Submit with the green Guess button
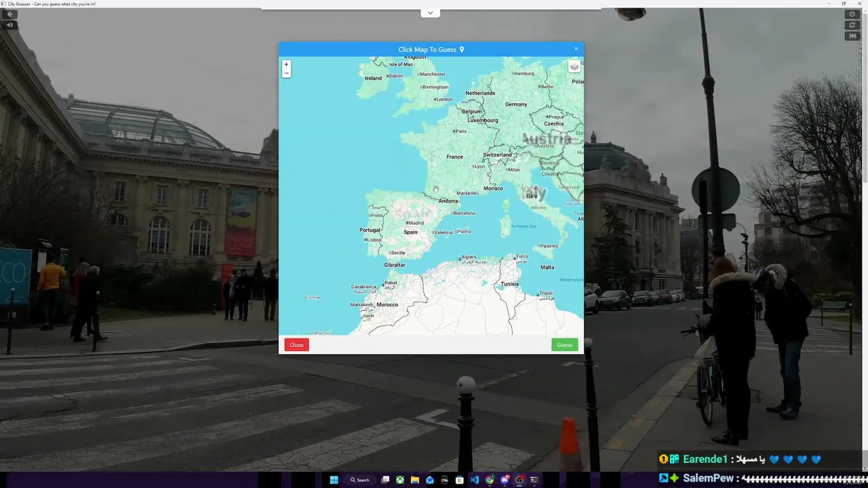 [x=565, y=345]
